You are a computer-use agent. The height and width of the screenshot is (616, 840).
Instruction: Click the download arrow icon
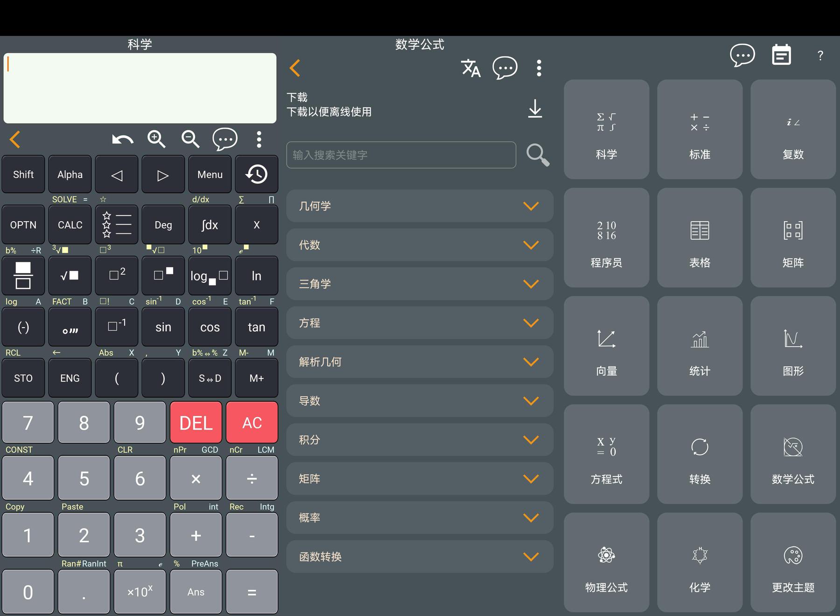[x=535, y=108]
